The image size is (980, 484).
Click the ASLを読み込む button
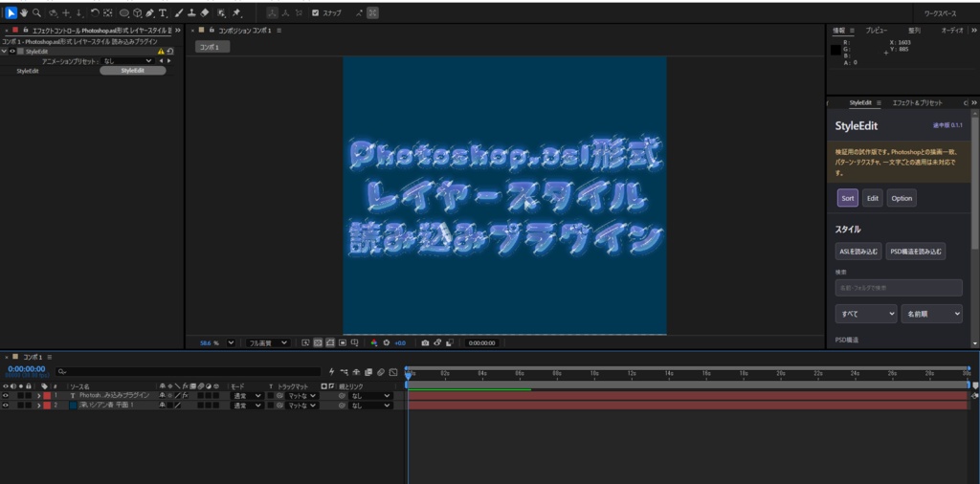(x=858, y=252)
